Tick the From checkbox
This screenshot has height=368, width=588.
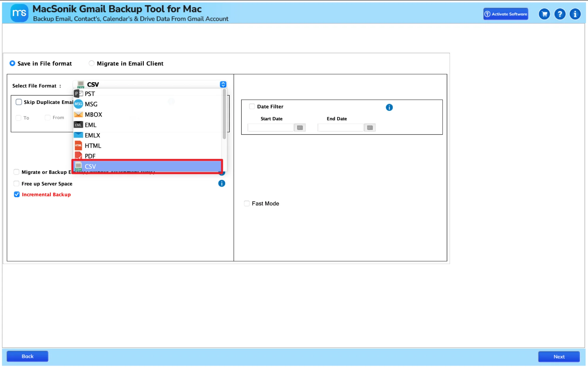[48, 118]
